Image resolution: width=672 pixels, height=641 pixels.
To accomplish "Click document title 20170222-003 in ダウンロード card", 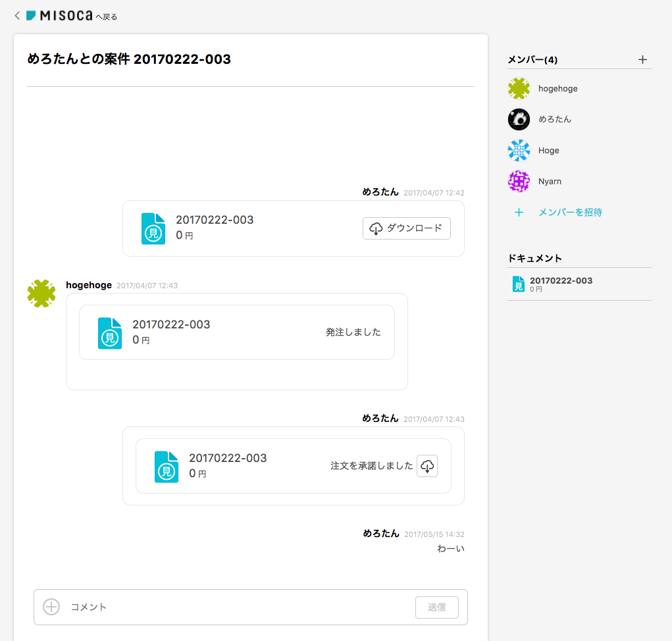I will click(215, 220).
